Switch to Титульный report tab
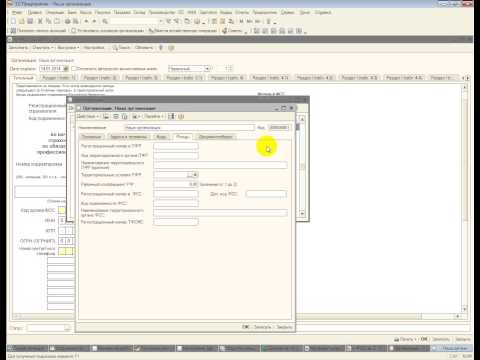The image size is (480, 360). click(23, 78)
